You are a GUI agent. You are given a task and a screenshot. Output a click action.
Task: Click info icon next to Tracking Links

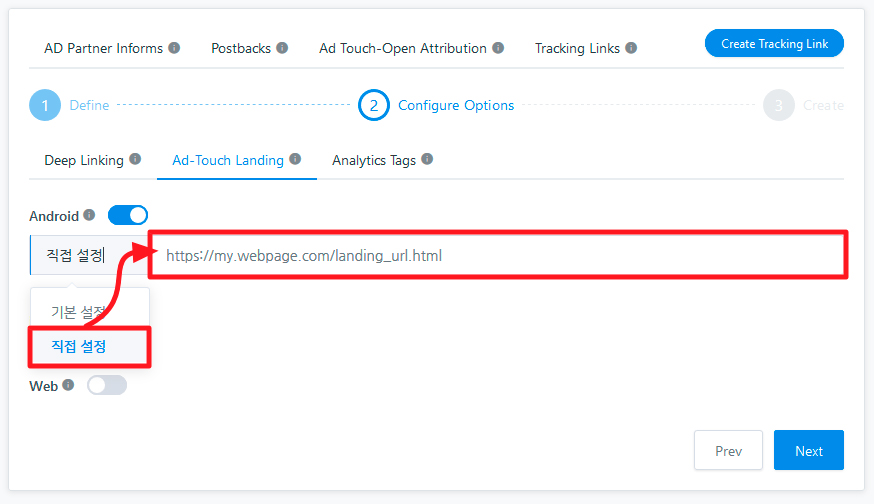tap(631, 48)
